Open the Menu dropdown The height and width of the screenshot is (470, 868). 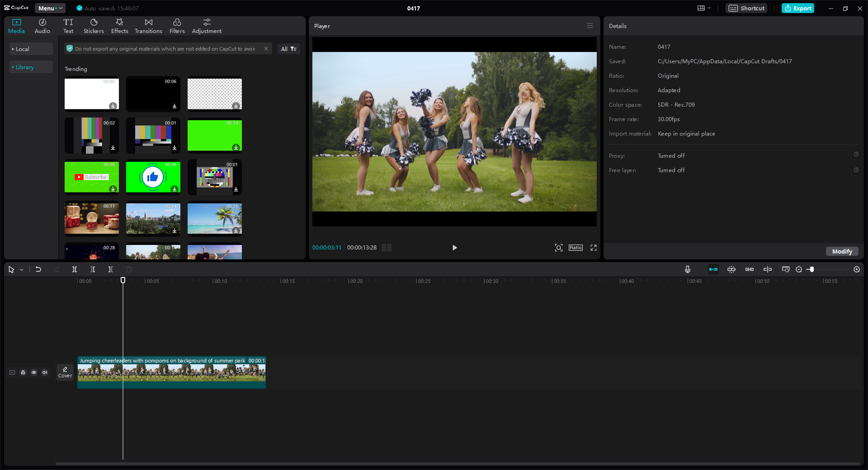pyautogui.click(x=50, y=8)
